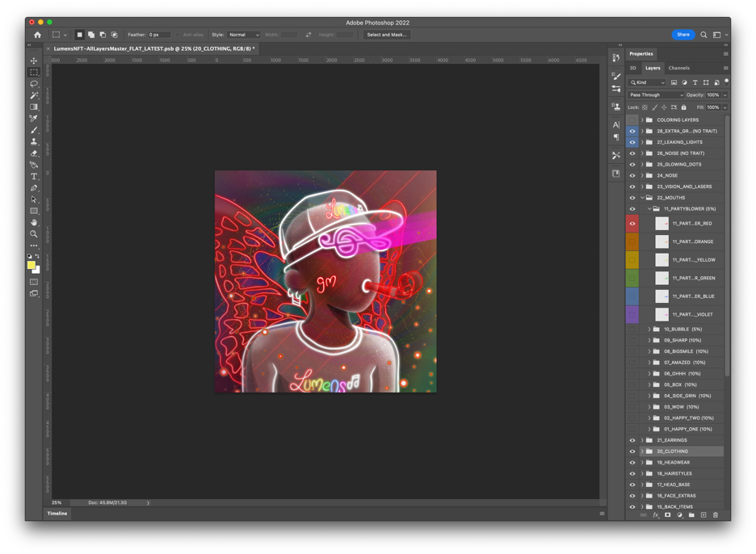Select the Lasso tool
The image size is (756, 554).
34,84
